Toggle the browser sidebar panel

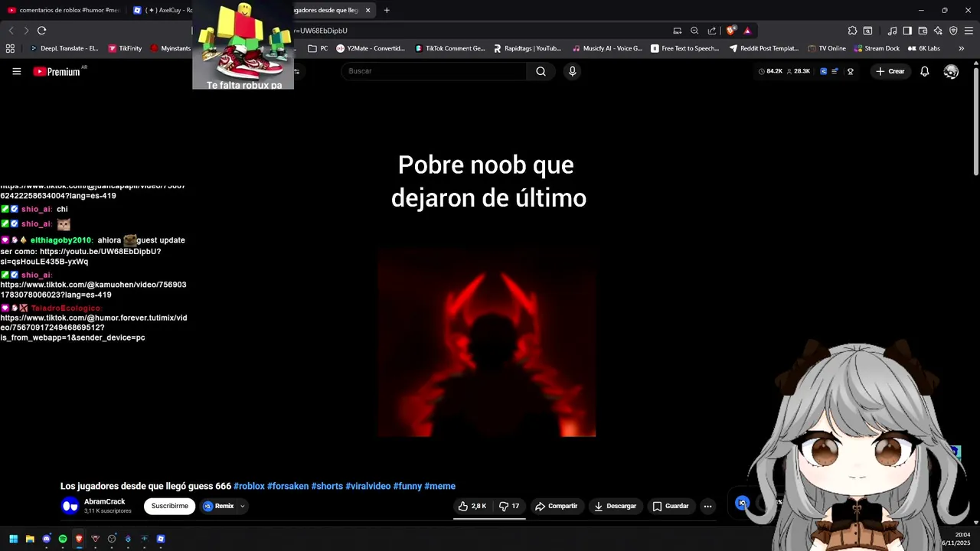point(907,31)
